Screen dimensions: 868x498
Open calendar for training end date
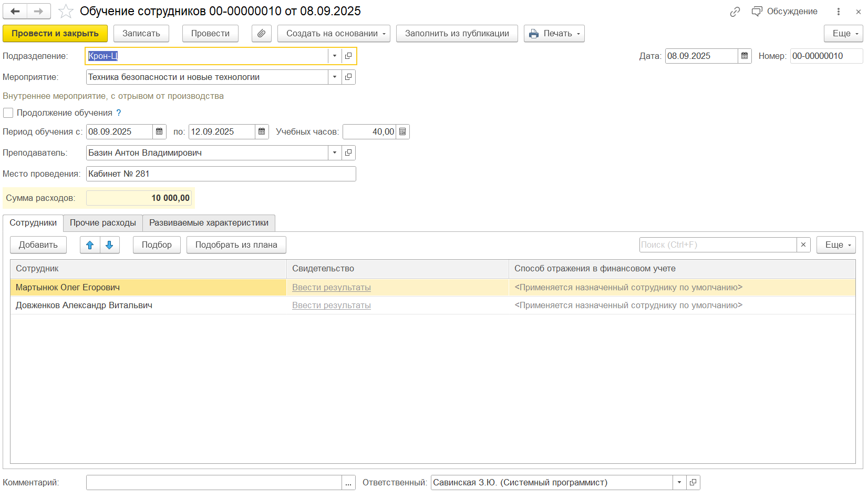(x=262, y=132)
